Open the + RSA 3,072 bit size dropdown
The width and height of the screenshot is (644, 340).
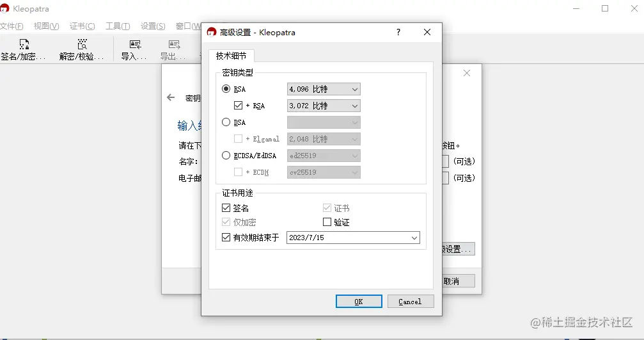click(324, 106)
